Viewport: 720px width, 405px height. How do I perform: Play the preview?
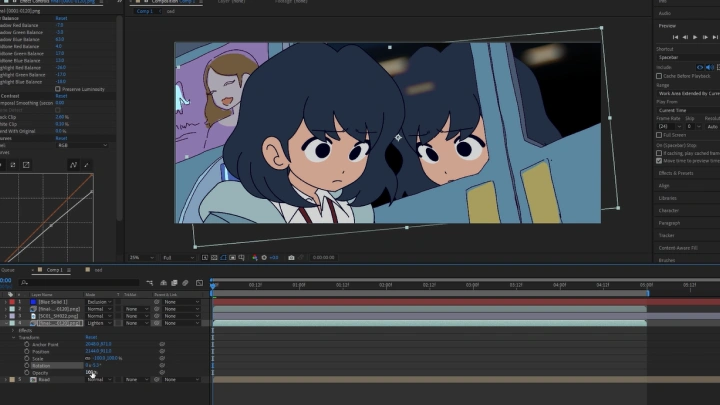[x=695, y=37]
